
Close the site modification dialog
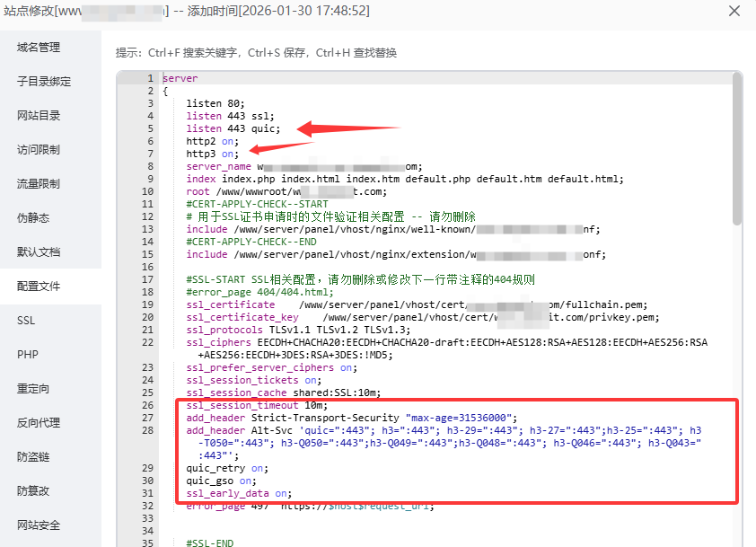coord(734,11)
